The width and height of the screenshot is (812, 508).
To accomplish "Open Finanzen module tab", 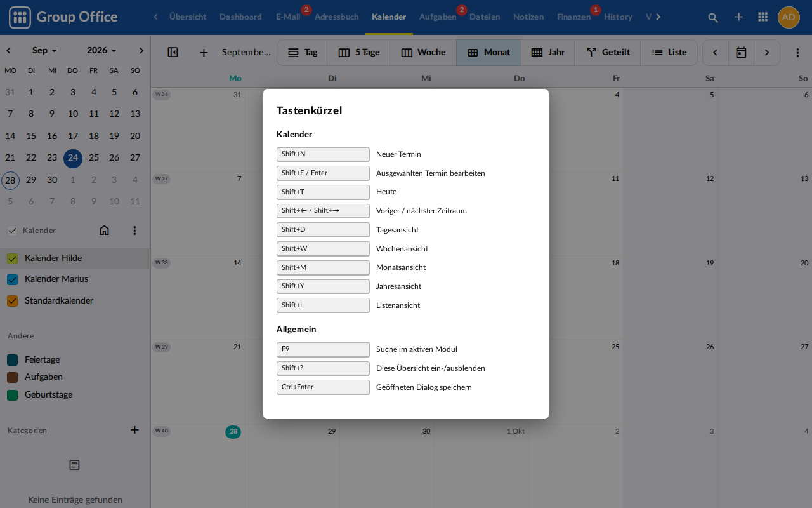I will click(x=573, y=17).
